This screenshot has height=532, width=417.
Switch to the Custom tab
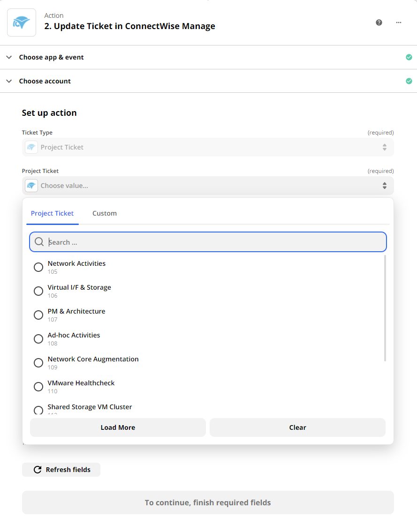click(x=105, y=213)
